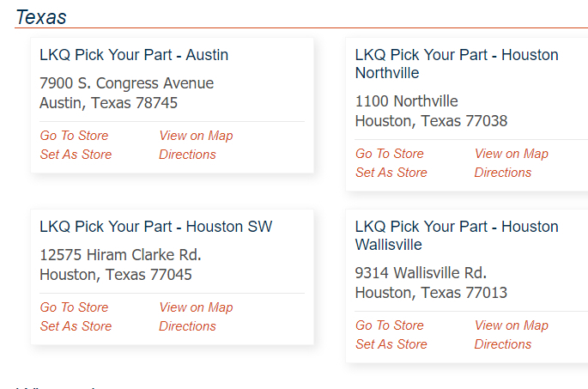Image resolution: width=588 pixels, height=389 pixels.
Task: Select the 9314 Wallisville Rd. address text
Action: point(421,273)
